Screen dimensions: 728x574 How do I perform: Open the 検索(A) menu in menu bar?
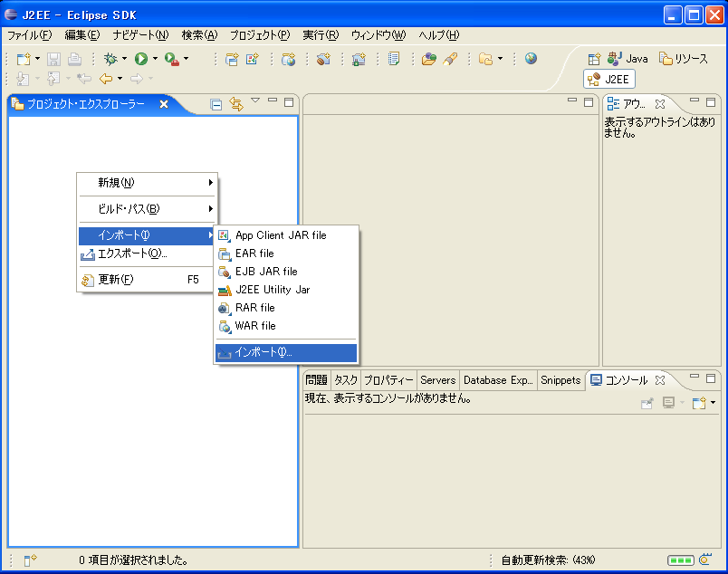click(x=199, y=35)
